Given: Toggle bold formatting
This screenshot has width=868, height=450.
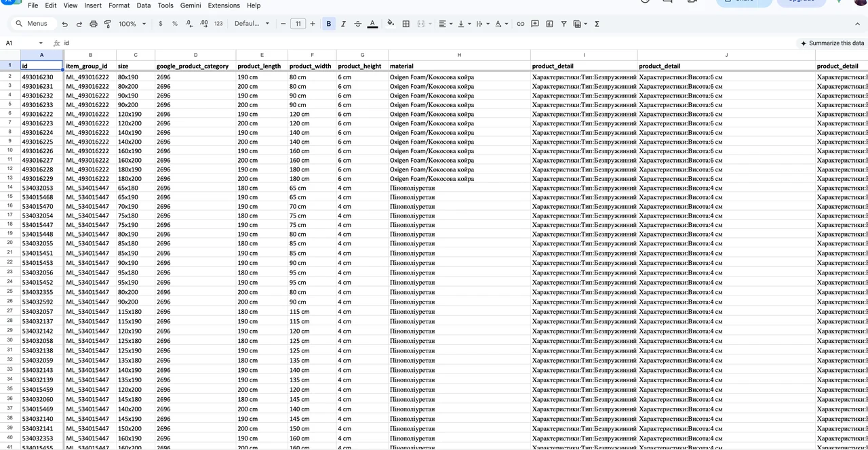Looking at the screenshot, I should [x=329, y=24].
